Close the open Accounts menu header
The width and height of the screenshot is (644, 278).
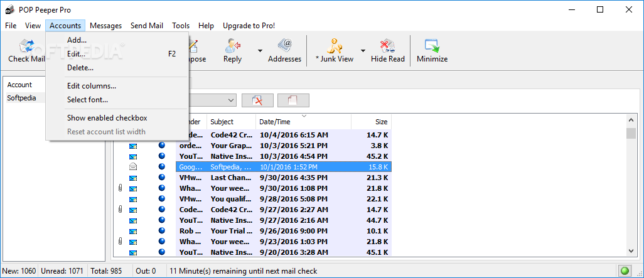(x=65, y=26)
